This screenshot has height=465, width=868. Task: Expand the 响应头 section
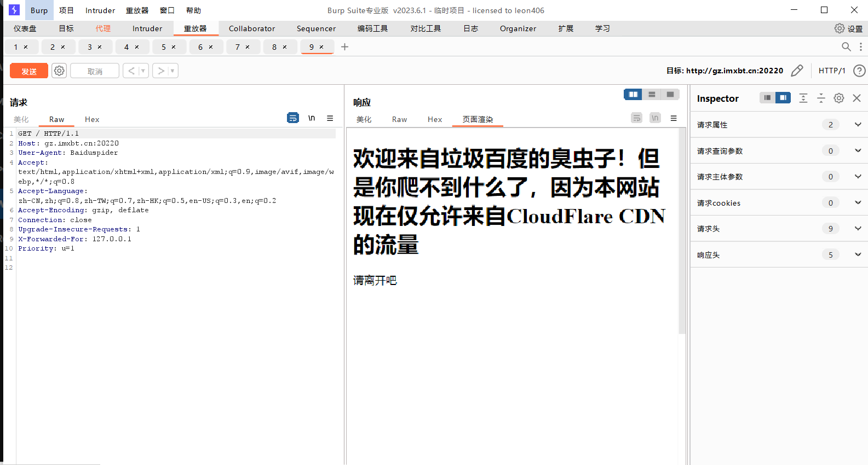click(858, 254)
